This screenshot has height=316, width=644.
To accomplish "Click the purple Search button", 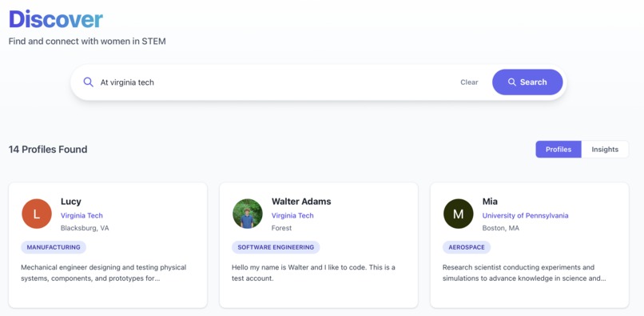I will pos(527,82).
